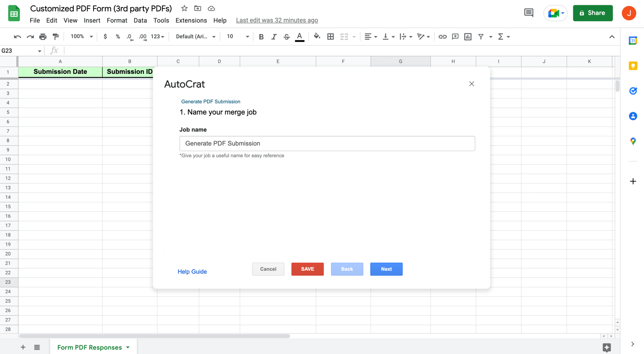Open text wrapping dropdown

coord(406,37)
